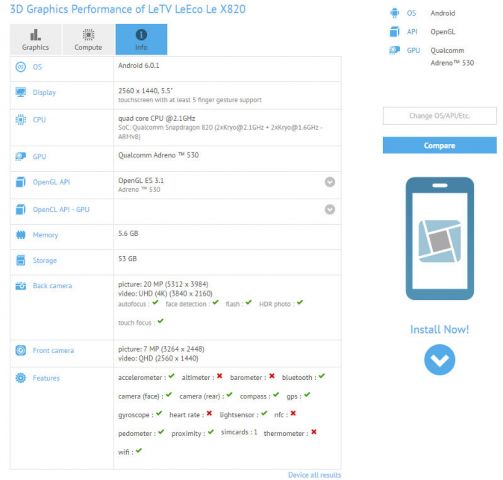
Task: Open the Device all results link
Action: [315, 475]
